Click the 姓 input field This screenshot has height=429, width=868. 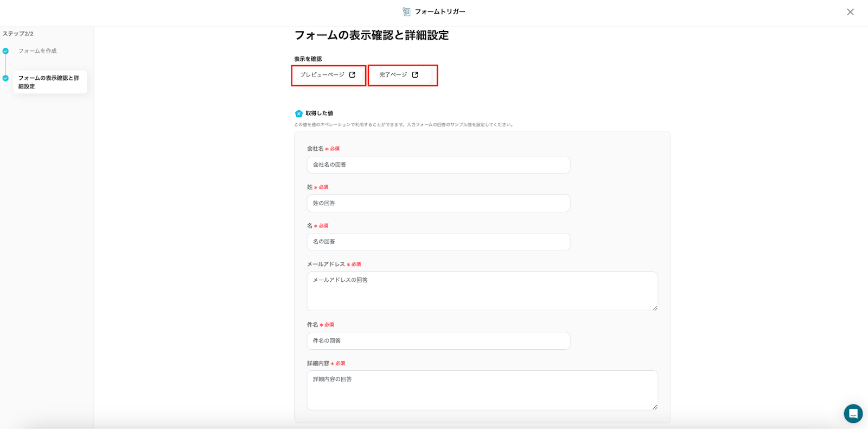coord(438,203)
